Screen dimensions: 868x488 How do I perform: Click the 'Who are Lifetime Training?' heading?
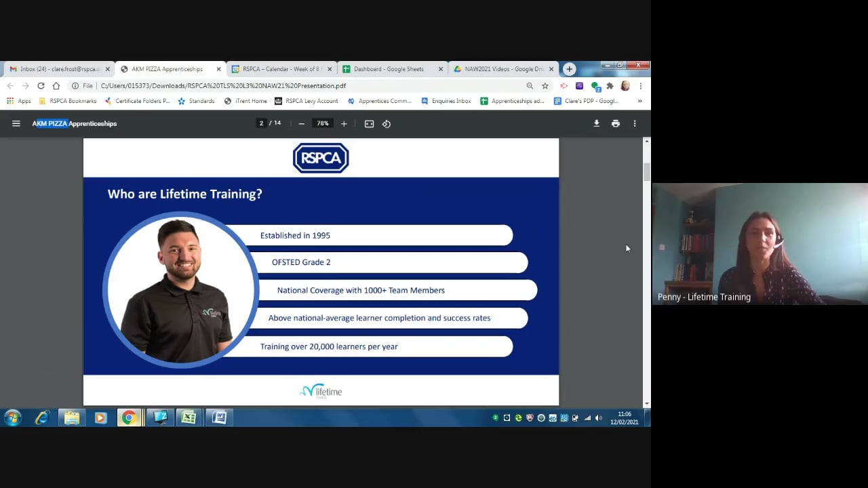184,194
